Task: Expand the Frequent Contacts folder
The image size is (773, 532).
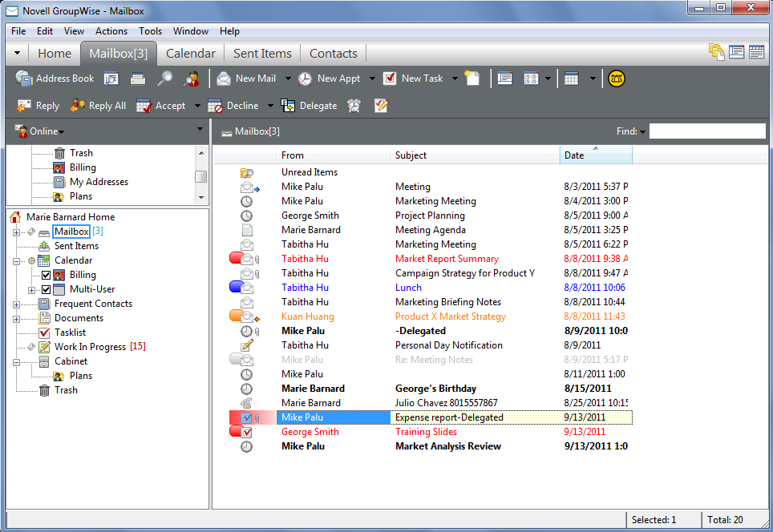Action: [16, 304]
